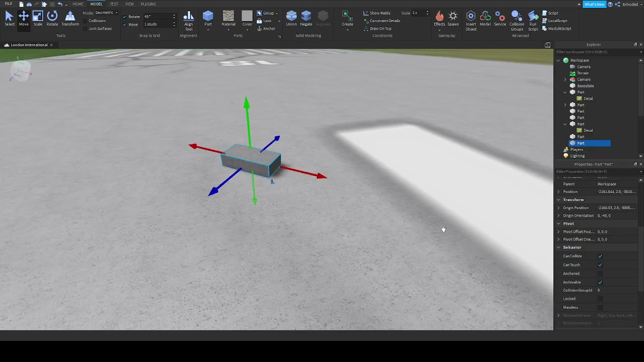Expand the Camaro model node

pos(565,79)
